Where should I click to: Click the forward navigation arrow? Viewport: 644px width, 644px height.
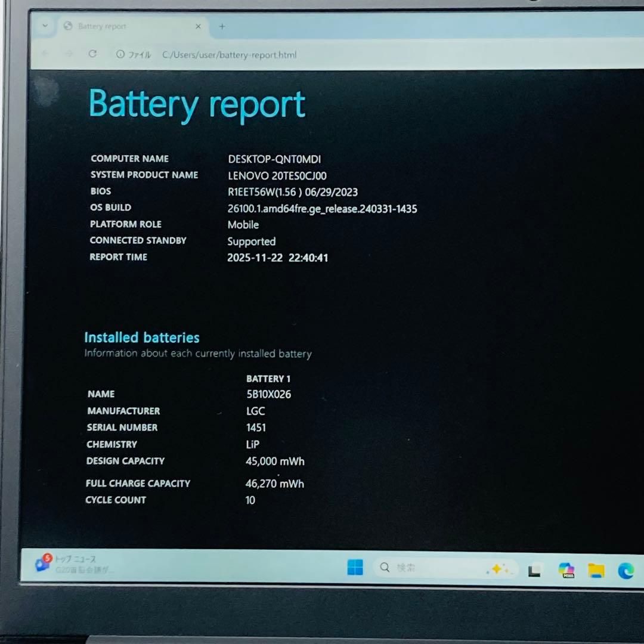click(x=69, y=54)
